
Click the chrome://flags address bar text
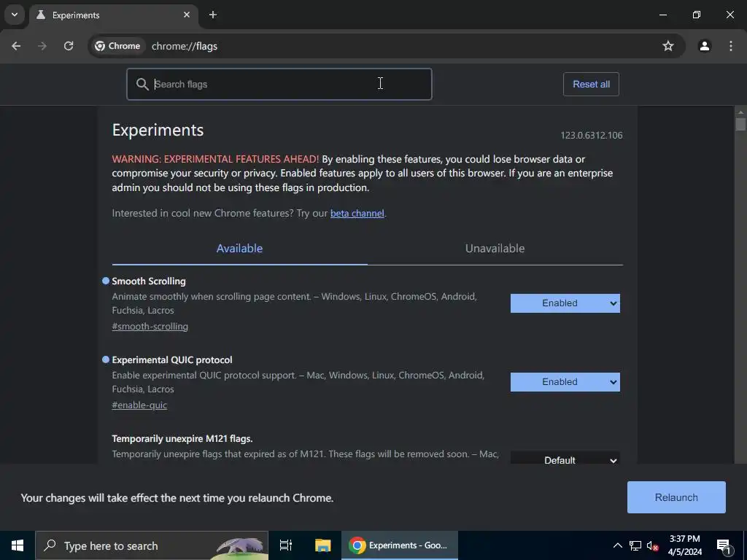[x=185, y=46]
